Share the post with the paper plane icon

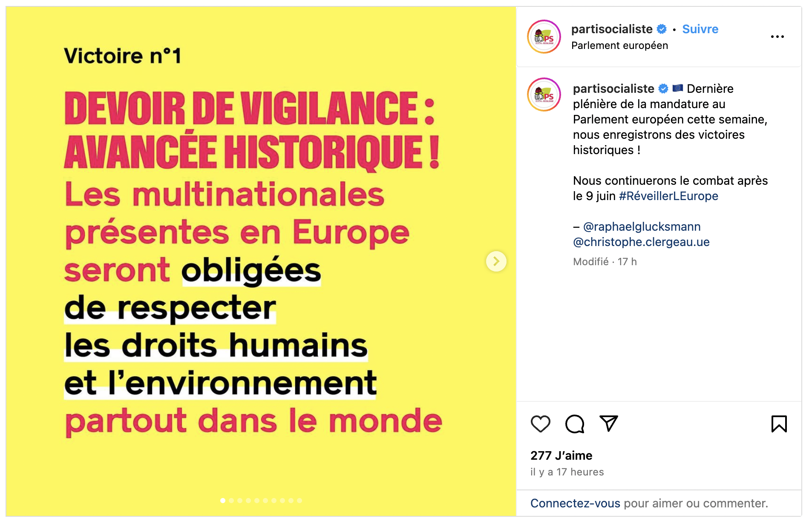pos(608,423)
